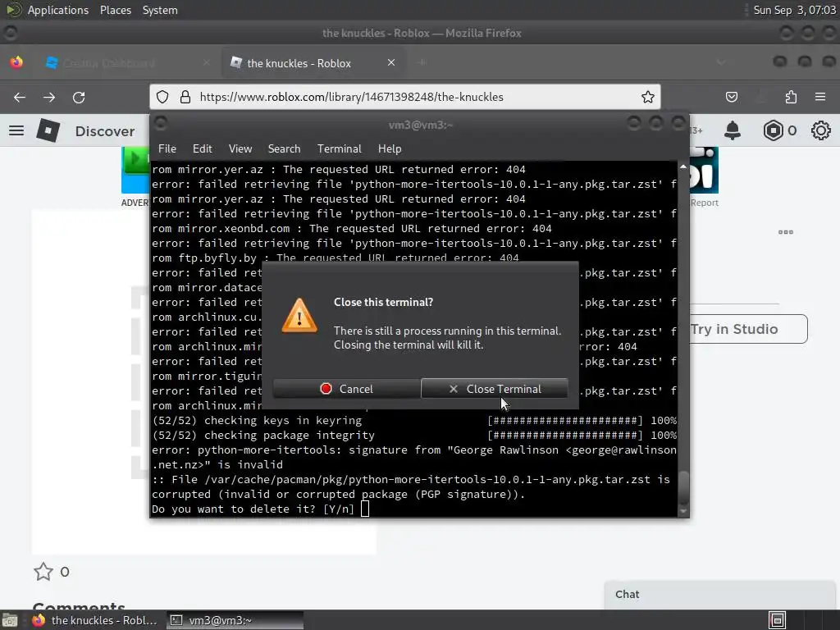Click the terminal window menu button at titlebar left
The width and height of the screenshot is (840, 630).
pyautogui.click(x=161, y=124)
